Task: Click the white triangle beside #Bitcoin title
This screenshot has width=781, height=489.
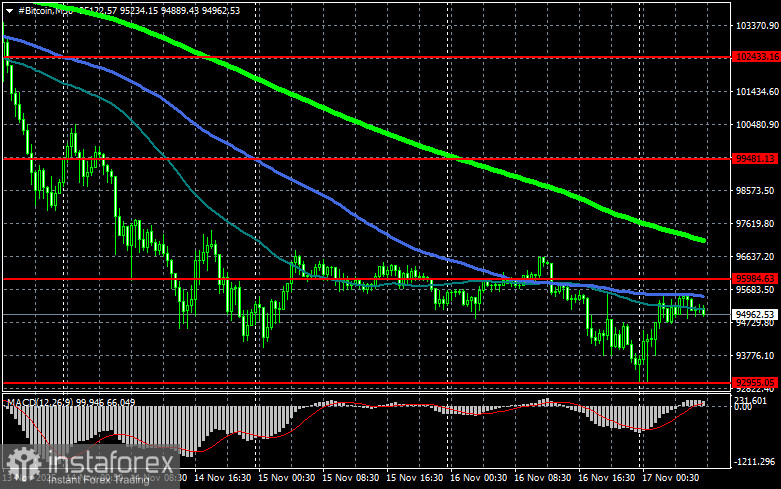Action: [x=9, y=8]
